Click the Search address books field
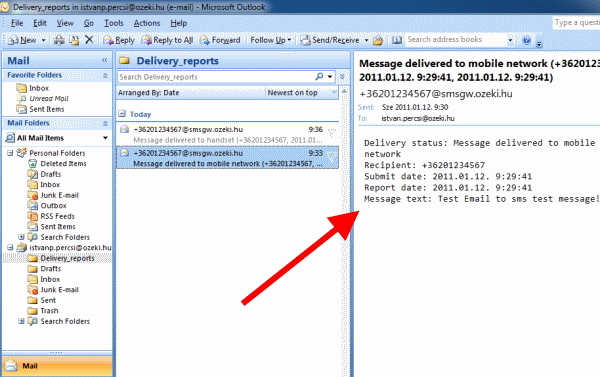Screen dimensions: 600x377 456,39
